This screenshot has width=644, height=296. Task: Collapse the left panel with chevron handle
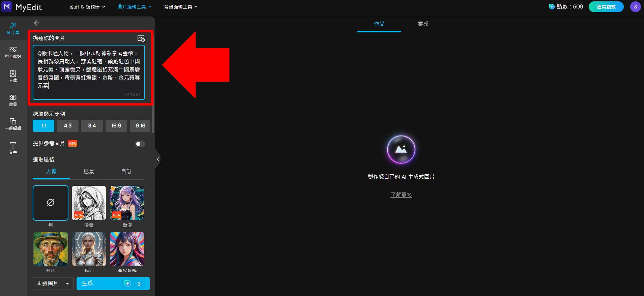pyautogui.click(x=158, y=159)
